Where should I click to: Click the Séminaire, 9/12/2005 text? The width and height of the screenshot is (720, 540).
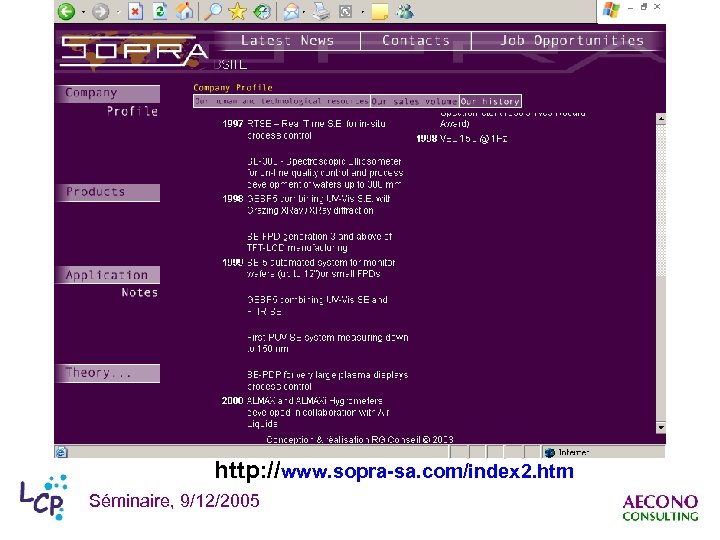pyautogui.click(x=174, y=501)
